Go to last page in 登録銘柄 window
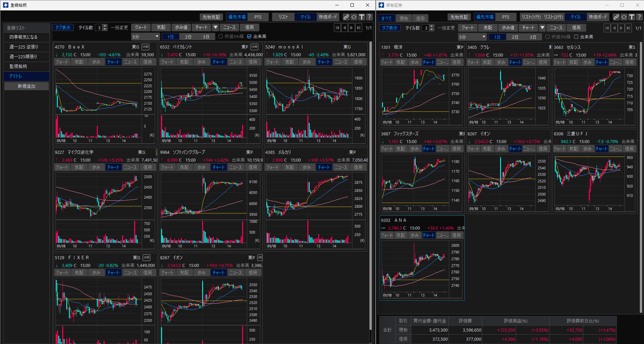The height and width of the screenshot is (344, 644). point(359,28)
